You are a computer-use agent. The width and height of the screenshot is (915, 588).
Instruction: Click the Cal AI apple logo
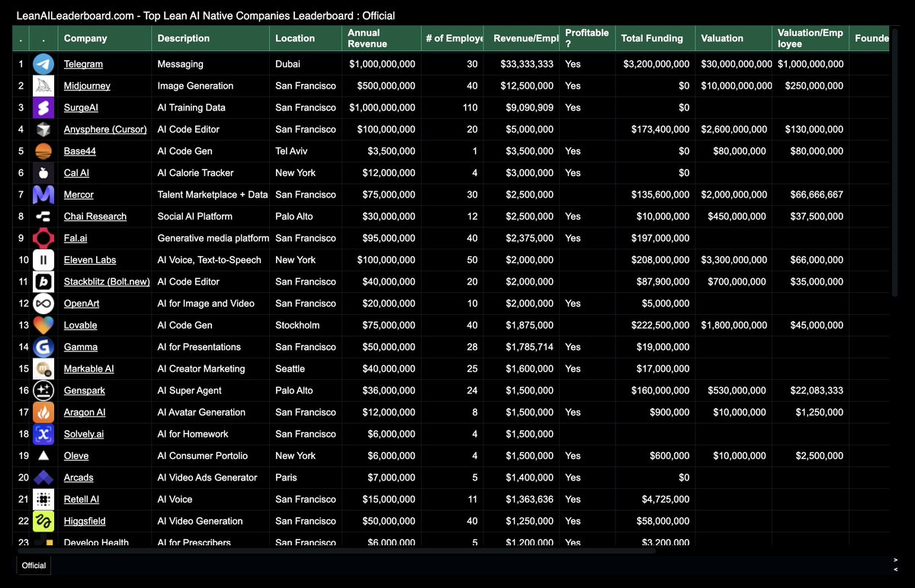(x=43, y=173)
